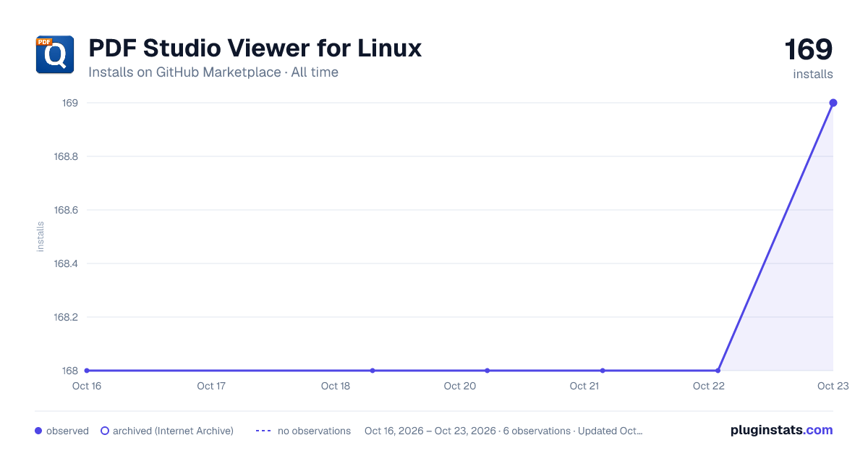This screenshot has height=456, width=868.
Task: Click the x-axis label 'Oct 17'
Action: [211, 386]
